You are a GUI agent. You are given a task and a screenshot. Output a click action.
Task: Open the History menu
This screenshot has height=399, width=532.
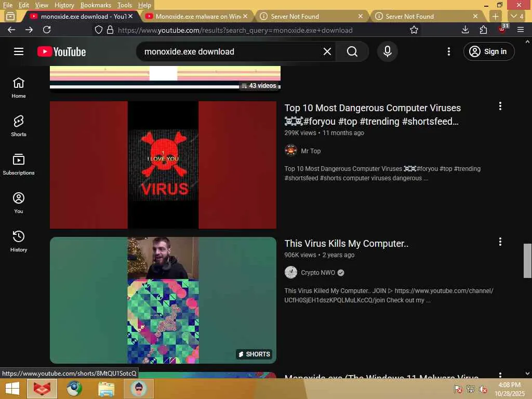(64, 5)
